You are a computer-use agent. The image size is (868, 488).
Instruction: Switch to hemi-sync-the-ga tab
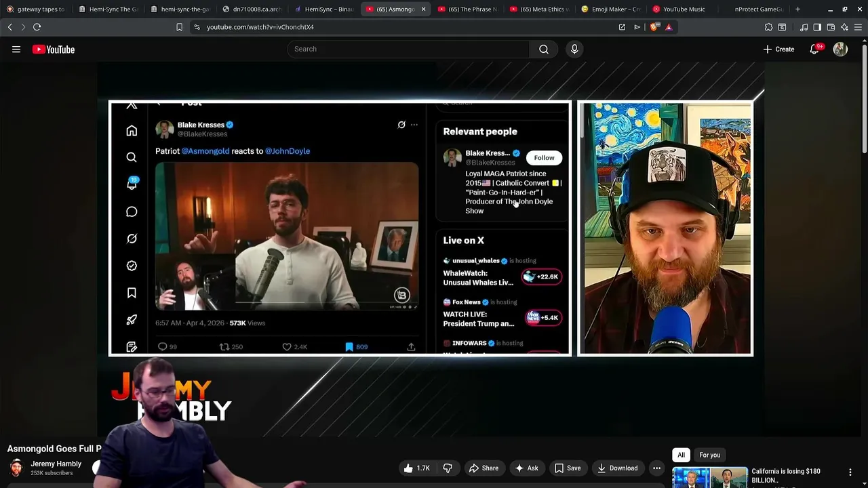pyautogui.click(x=180, y=9)
